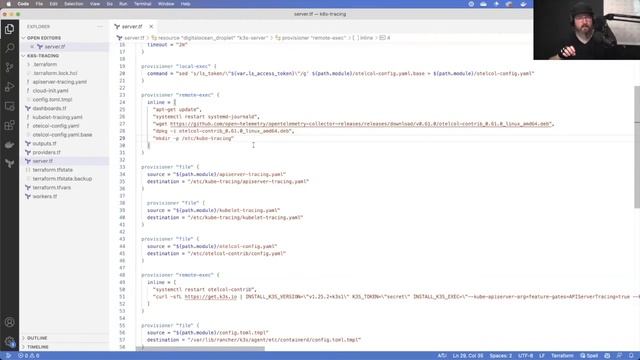The image size is (640, 360).
Task: Open the Remote Explorer view
Action: (9, 106)
